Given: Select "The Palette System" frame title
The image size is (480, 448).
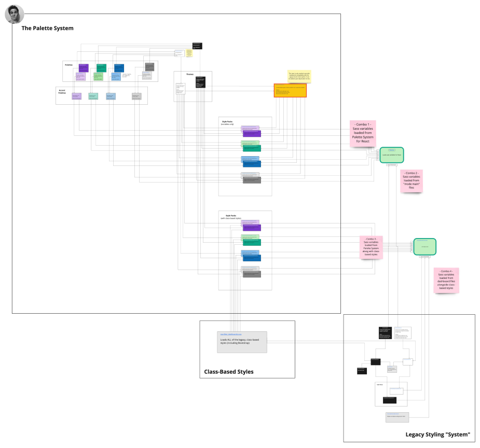Looking at the screenshot, I should [x=47, y=28].
